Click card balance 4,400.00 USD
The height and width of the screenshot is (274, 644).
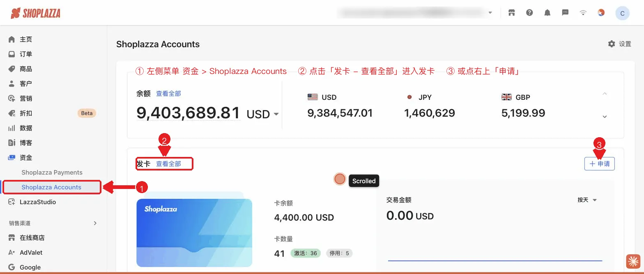point(304,218)
